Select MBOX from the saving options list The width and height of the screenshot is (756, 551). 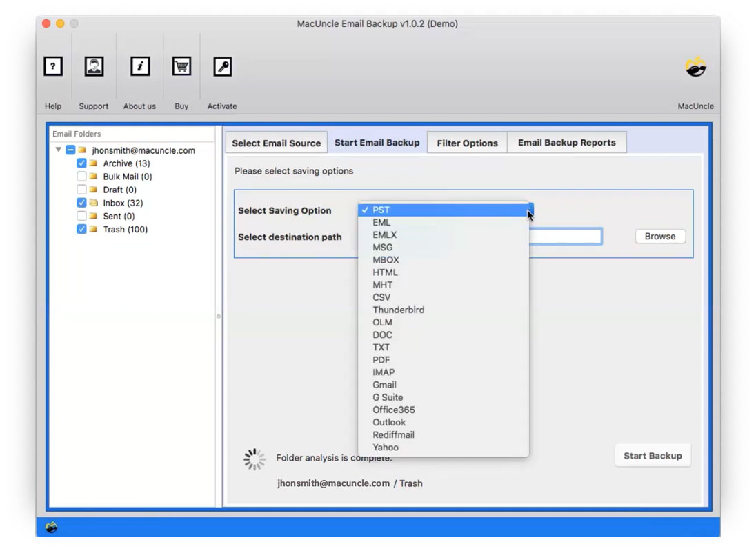(388, 259)
